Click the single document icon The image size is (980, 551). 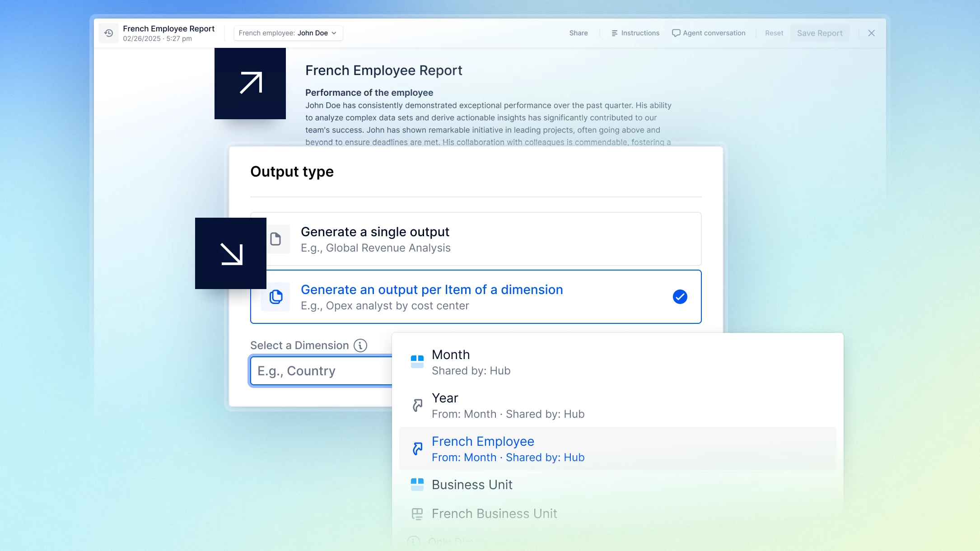275,239
